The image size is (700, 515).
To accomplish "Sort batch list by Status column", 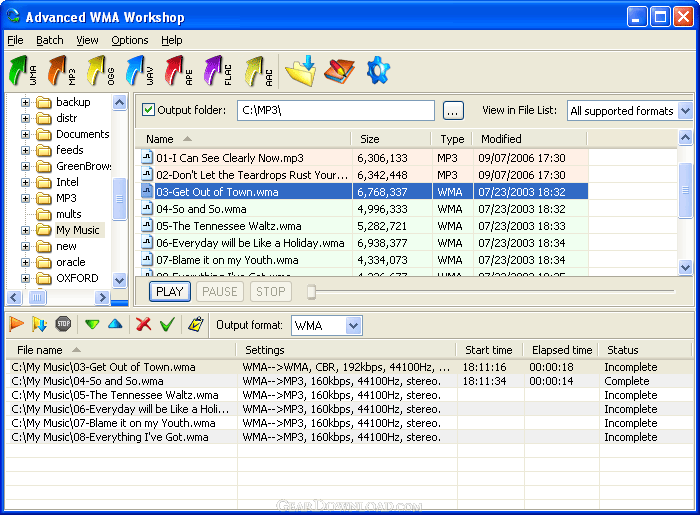I will pos(646,350).
